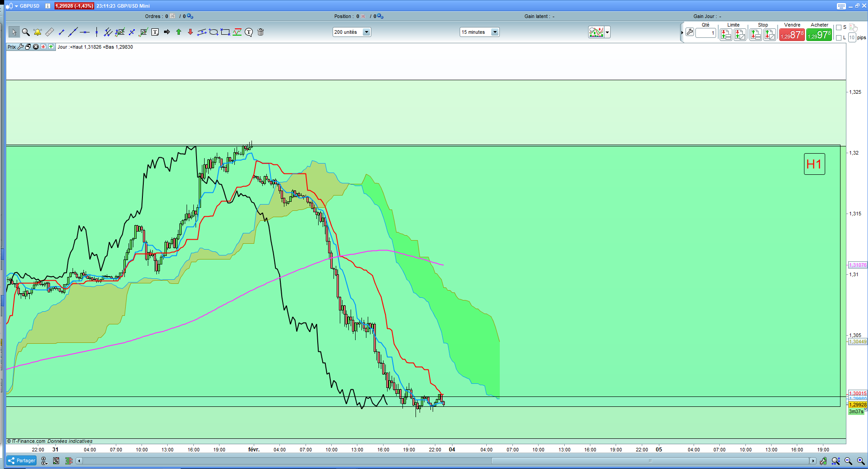Viewport: 868px width, 469px height.
Task: Click the scrollbar left arrow
Action: pos(79,461)
